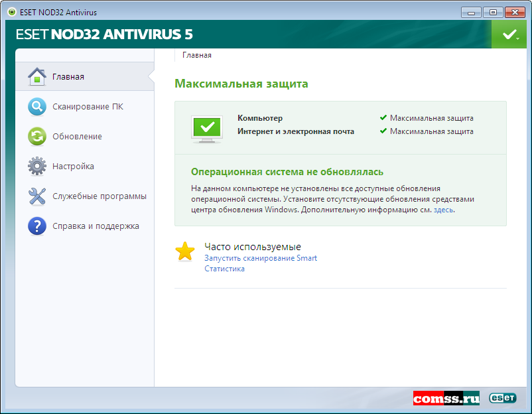Click the Обновление update arrows icon

(37, 136)
